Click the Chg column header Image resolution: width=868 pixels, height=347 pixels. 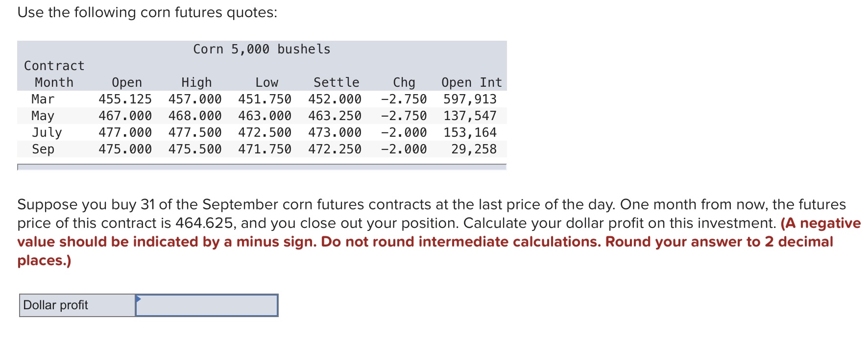(403, 82)
